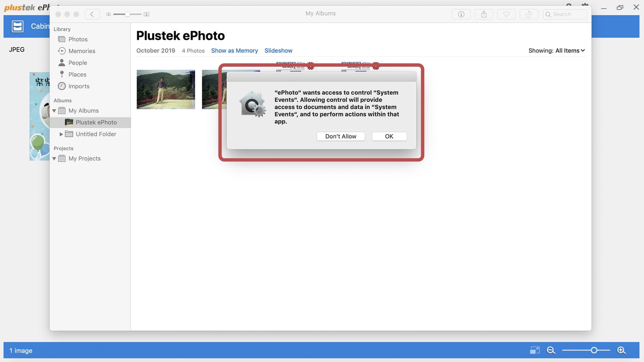This screenshot has width=644, height=362.
Task: Open the Showing: All Items dropdown
Action: click(557, 51)
